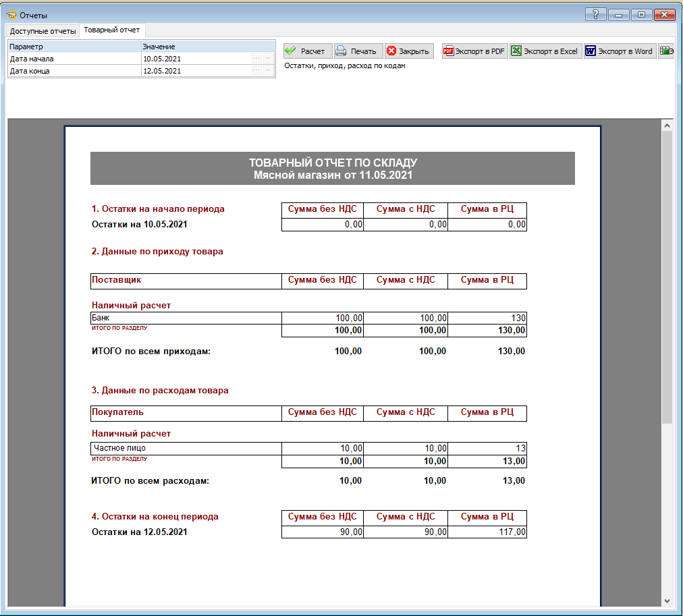
Task: Open the window Help question mark button
Action: click(595, 15)
